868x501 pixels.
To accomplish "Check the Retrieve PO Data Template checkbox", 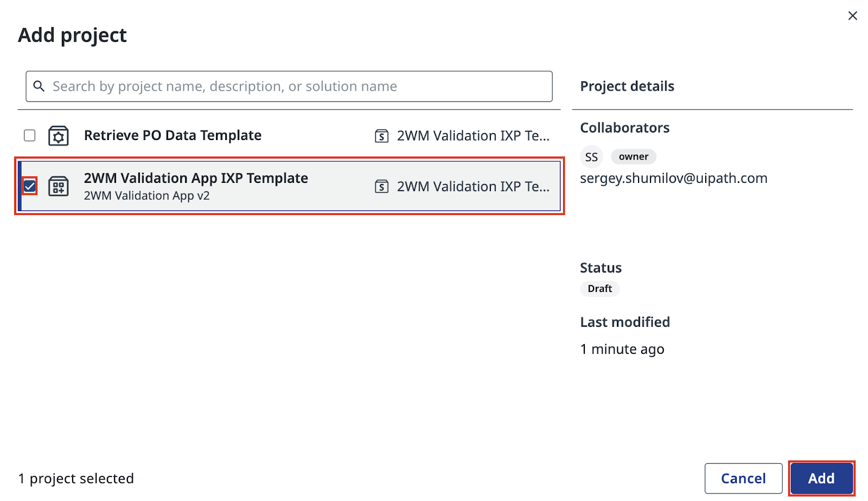I will [x=30, y=135].
